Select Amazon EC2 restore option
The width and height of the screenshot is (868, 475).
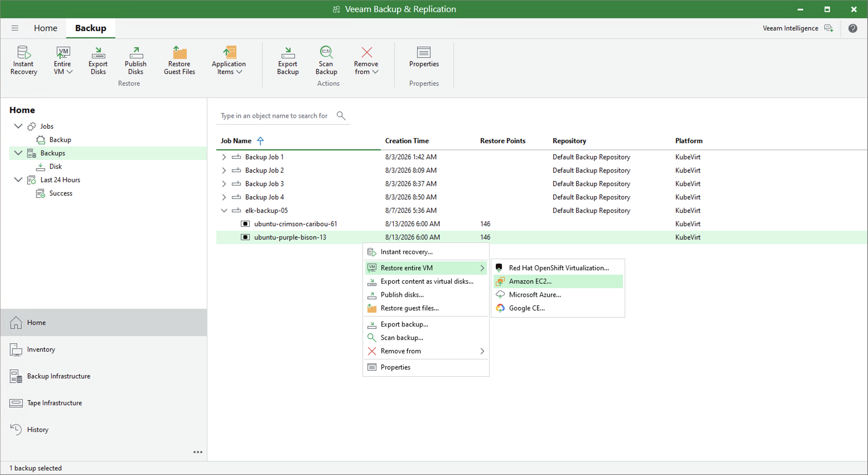click(558, 281)
